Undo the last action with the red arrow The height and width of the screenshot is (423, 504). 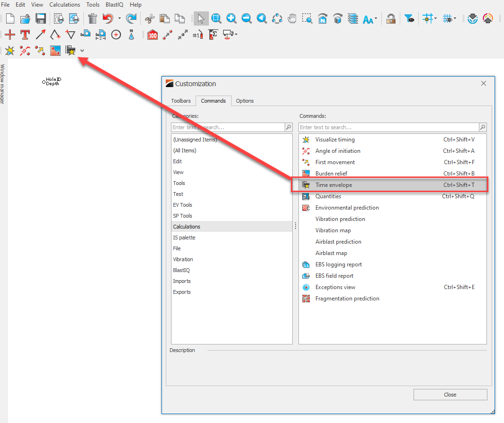tap(108, 18)
